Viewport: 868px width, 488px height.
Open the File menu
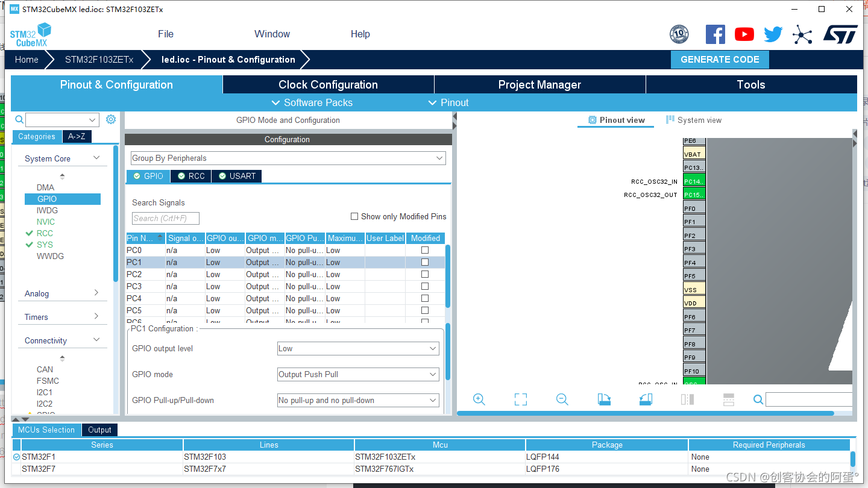[x=166, y=34]
